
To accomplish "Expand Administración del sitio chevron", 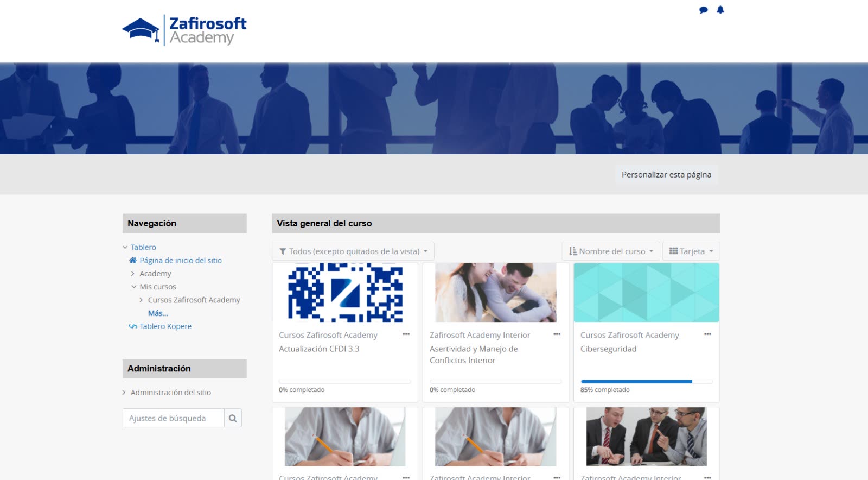I will [x=124, y=393].
